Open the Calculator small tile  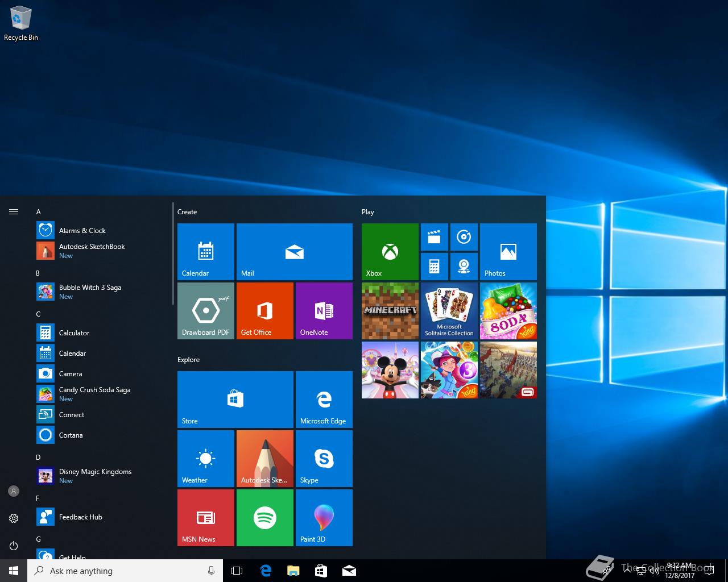435,267
